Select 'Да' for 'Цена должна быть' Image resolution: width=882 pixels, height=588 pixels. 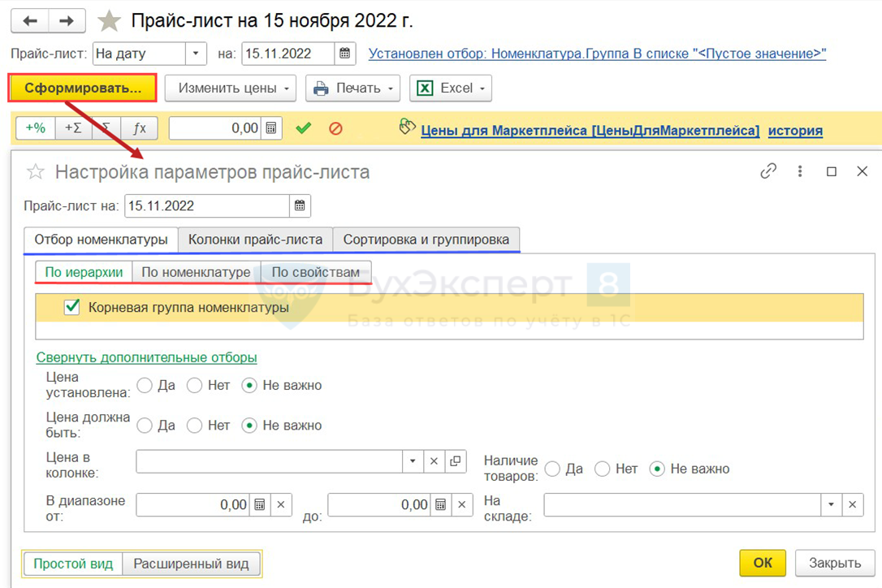(145, 426)
